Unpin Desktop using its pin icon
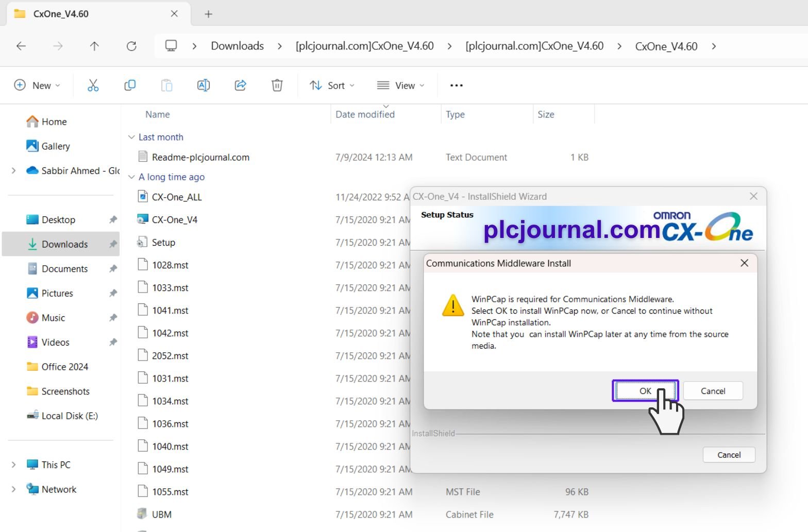808x532 pixels. (113, 220)
